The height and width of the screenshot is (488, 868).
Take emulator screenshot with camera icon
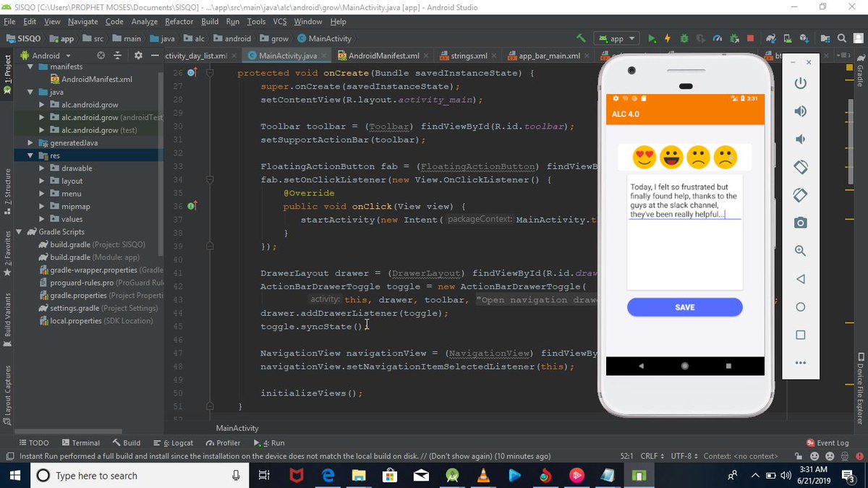click(800, 223)
